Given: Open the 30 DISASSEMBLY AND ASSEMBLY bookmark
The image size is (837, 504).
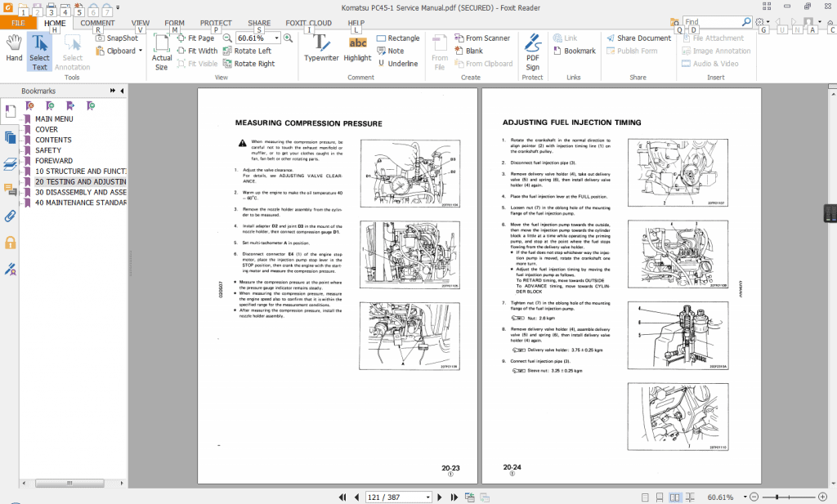Looking at the screenshot, I should pos(81,192).
